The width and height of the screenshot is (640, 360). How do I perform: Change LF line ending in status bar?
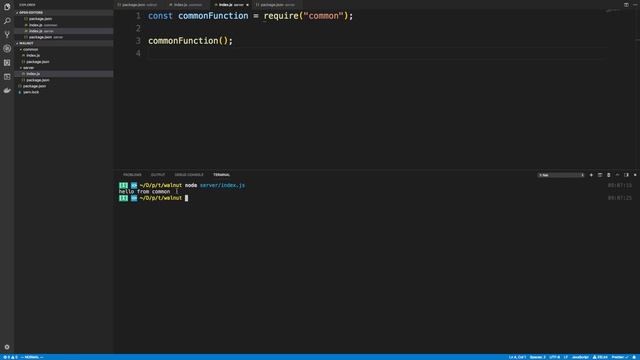tap(566, 357)
